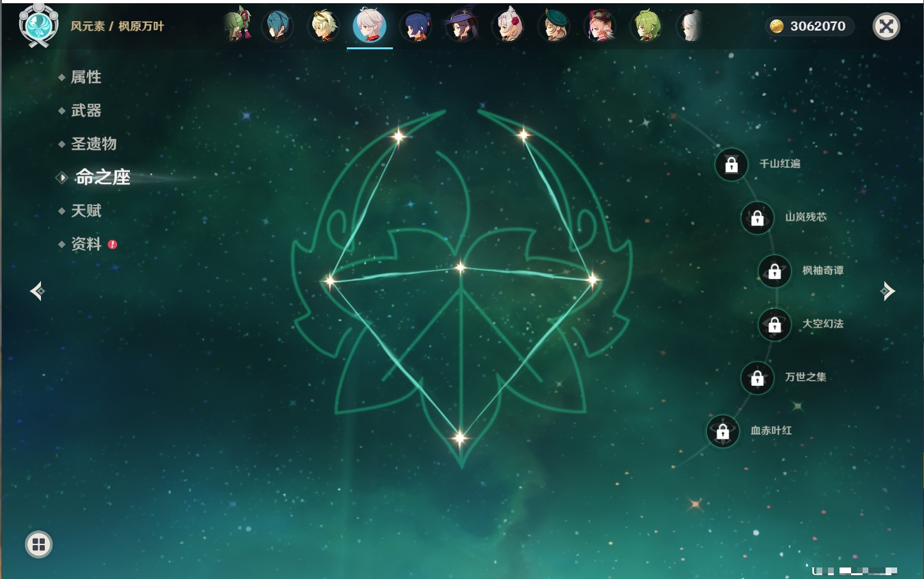Select the portrait with red rose hair ornament
Viewport: 924px width, 579px height.
click(509, 26)
